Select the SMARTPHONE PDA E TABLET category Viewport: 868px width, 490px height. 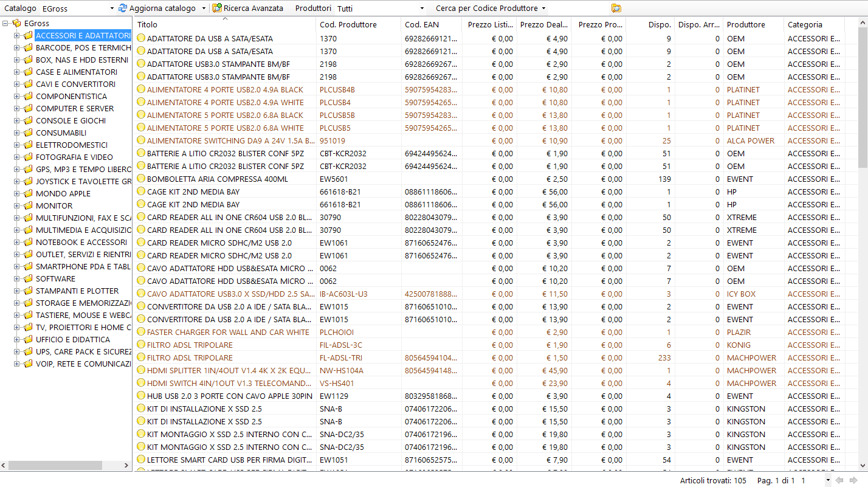click(x=83, y=266)
